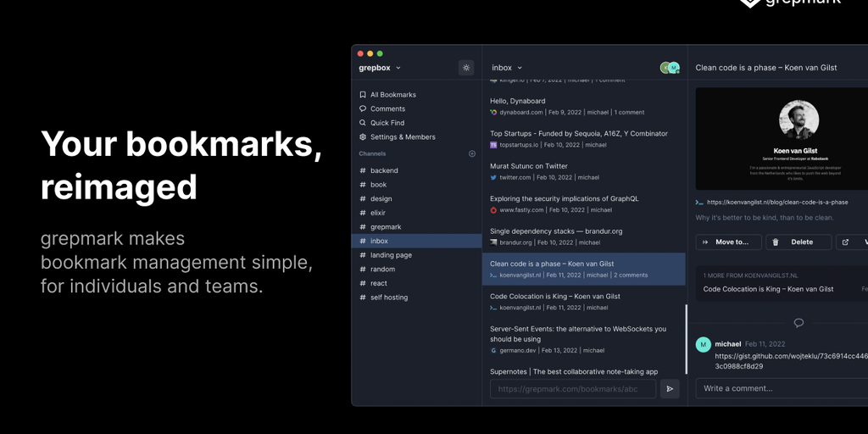Select the inbox channel in sidebar
The height and width of the screenshot is (434, 868).
pyautogui.click(x=416, y=241)
